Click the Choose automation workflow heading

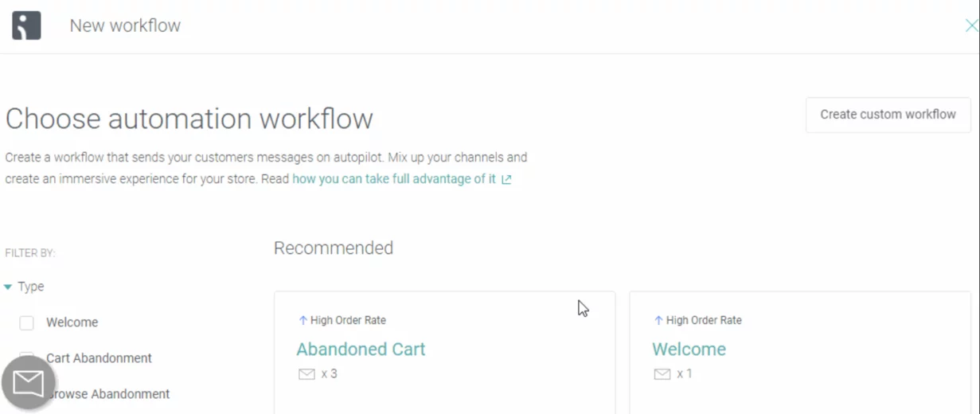pos(189,119)
